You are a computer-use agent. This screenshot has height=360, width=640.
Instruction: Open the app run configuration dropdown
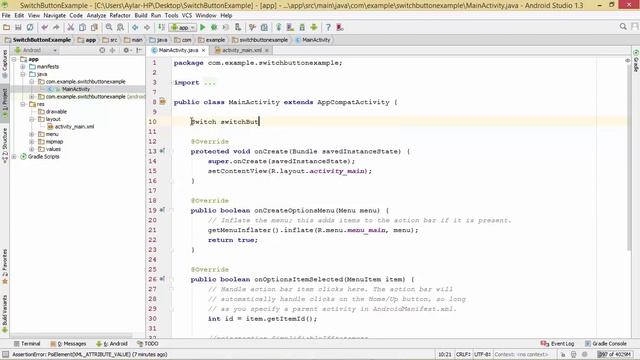click(183, 27)
